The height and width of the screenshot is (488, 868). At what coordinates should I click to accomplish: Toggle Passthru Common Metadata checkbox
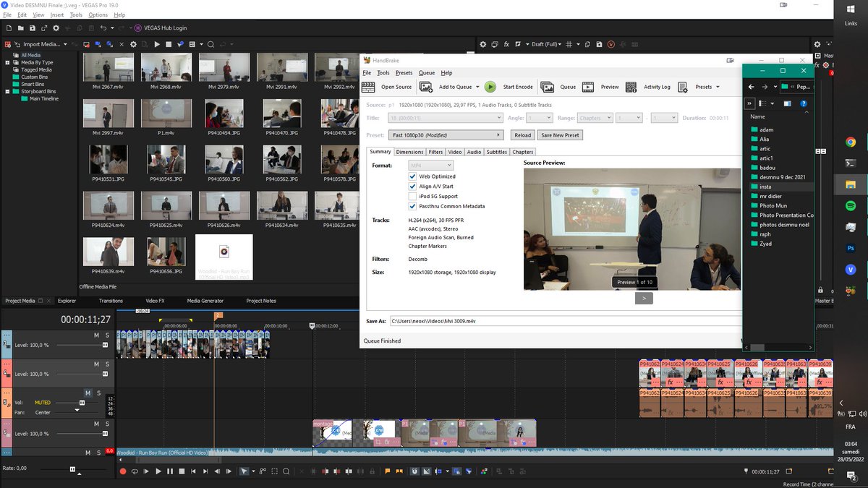pos(412,206)
